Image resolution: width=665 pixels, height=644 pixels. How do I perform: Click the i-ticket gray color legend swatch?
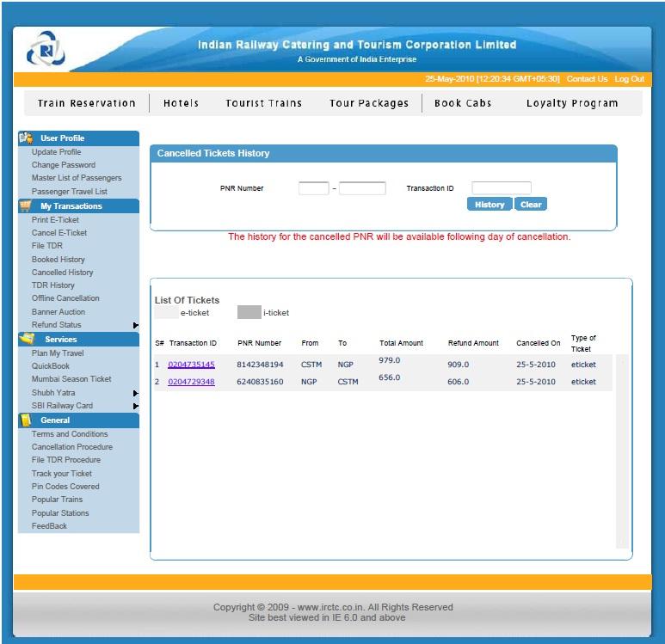(249, 313)
